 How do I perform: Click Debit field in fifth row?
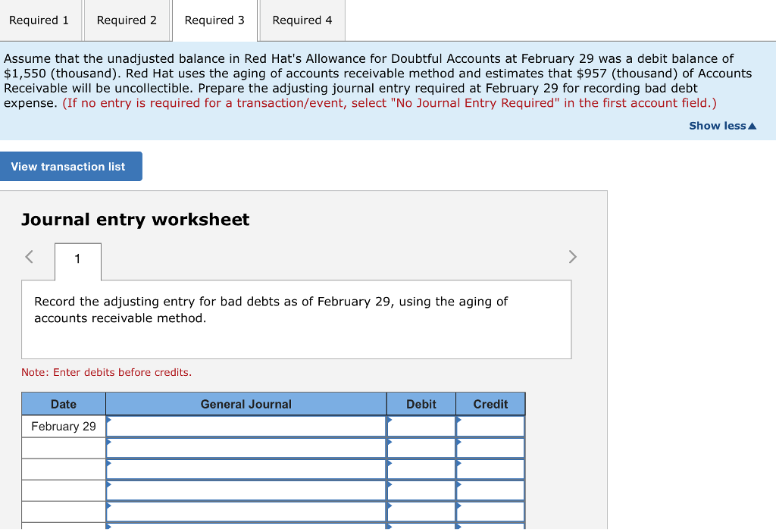(x=421, y=512)
